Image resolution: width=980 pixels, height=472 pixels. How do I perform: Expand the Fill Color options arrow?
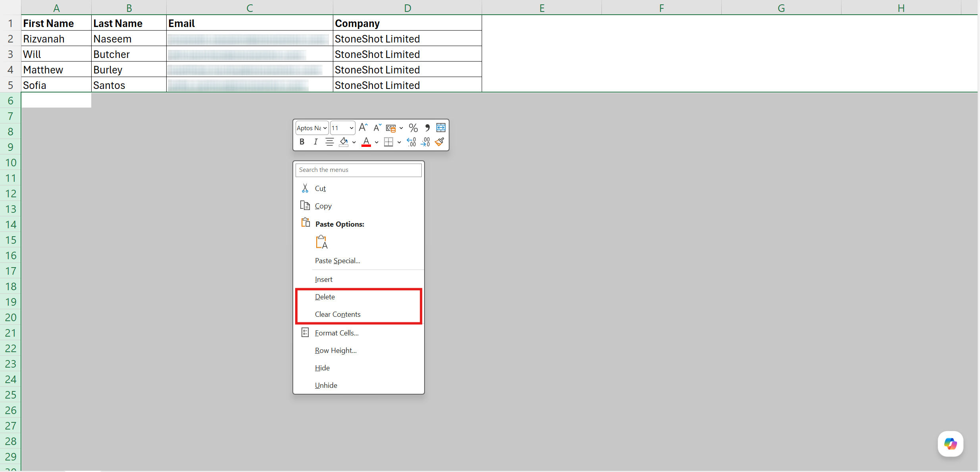coord(354,142)
